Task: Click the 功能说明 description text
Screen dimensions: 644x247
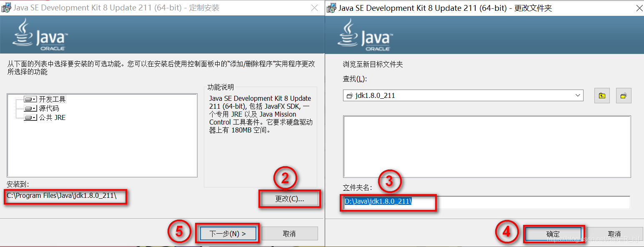Action: 261,114
